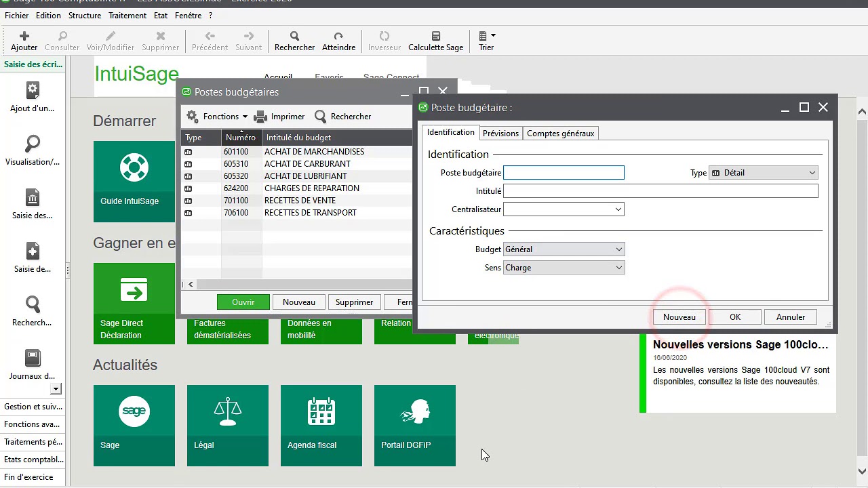Select row RECETTES DE TRANSPORT

[x=297, y=213]
